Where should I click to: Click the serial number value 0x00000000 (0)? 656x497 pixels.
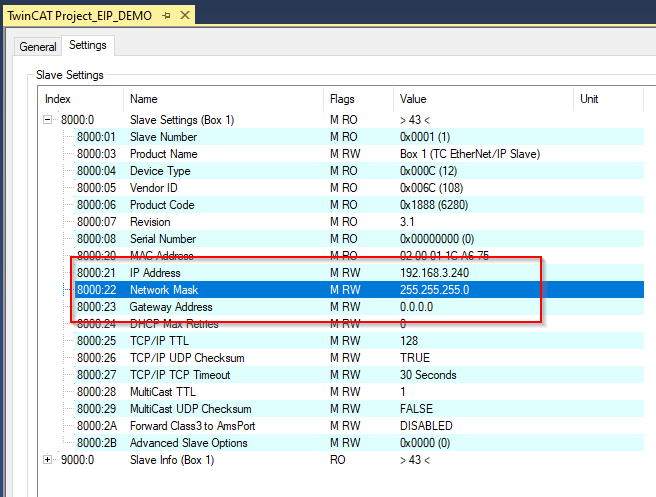(x=437, y=239)
